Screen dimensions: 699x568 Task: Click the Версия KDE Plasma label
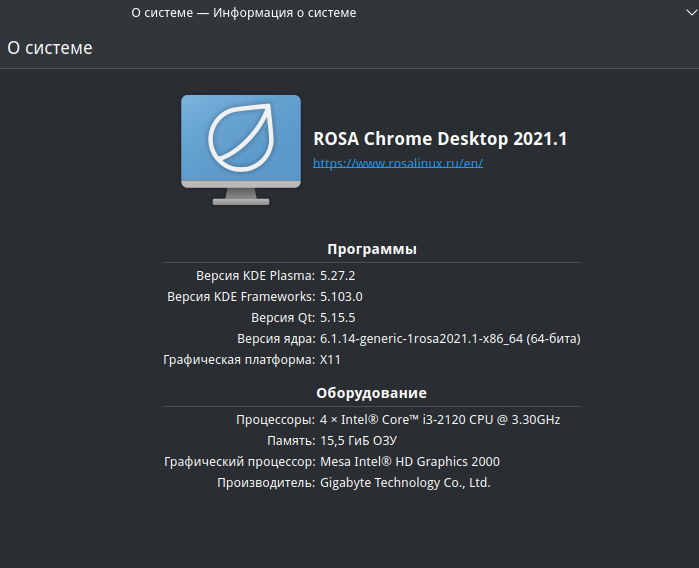click(x=255, y=276)
